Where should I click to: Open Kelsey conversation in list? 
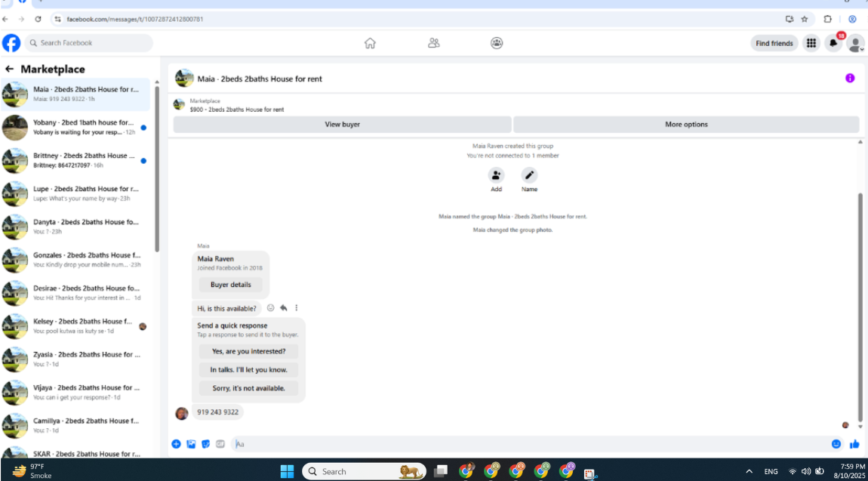pos(75,326)
